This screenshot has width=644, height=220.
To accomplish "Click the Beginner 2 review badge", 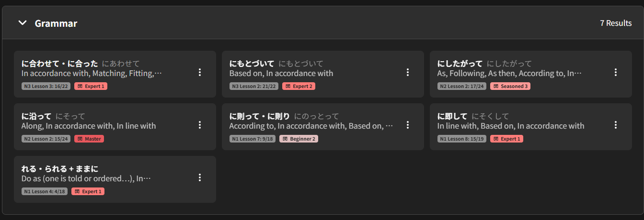I will [299, 139].
